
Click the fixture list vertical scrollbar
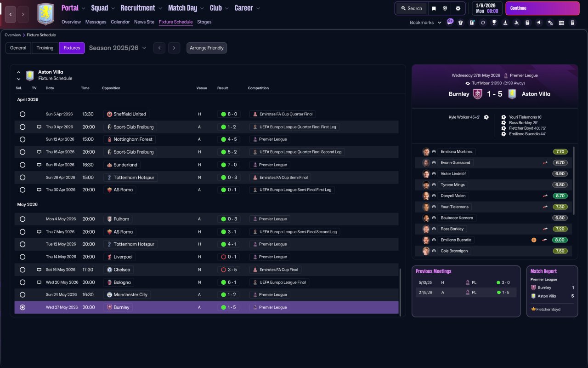click(x=400, y=292)
